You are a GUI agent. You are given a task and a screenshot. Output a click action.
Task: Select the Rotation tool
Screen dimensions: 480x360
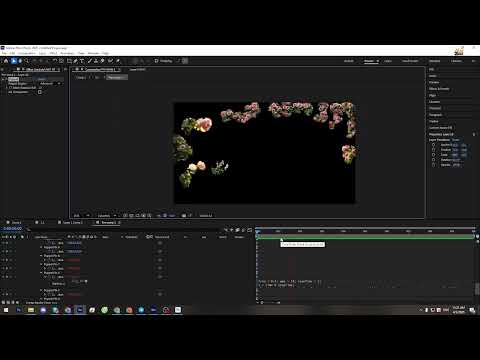[55, 61]
